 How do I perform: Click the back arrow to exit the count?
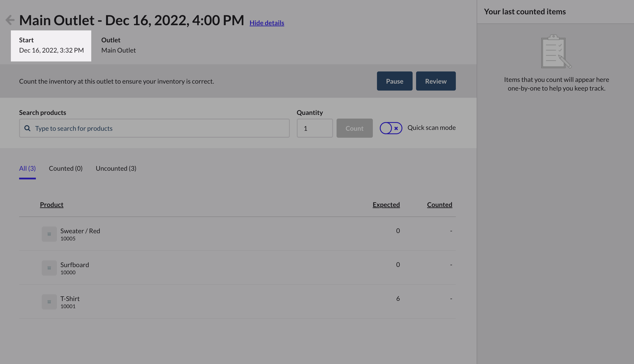[10, 20]
